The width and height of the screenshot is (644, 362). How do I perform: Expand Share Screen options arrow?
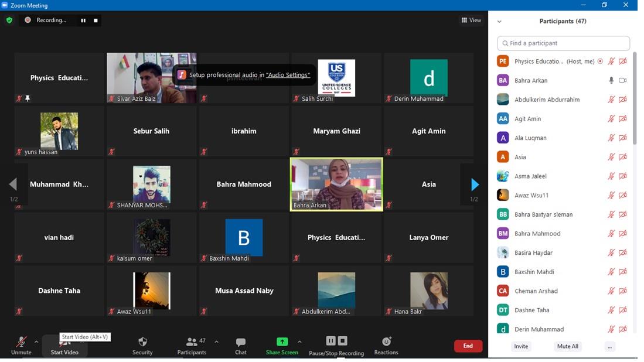point(299,341)
